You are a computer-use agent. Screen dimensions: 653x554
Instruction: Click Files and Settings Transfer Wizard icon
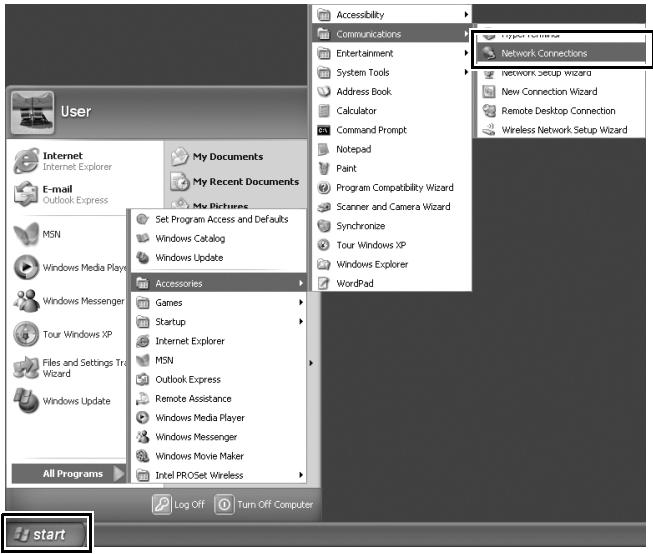[x=26, y=367]
